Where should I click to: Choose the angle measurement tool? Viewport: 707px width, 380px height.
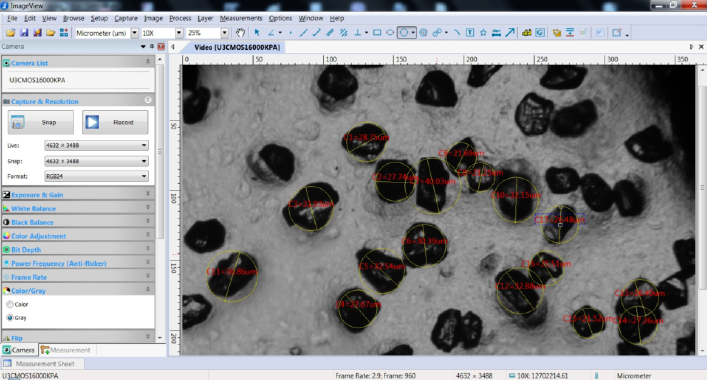point(271,32)
